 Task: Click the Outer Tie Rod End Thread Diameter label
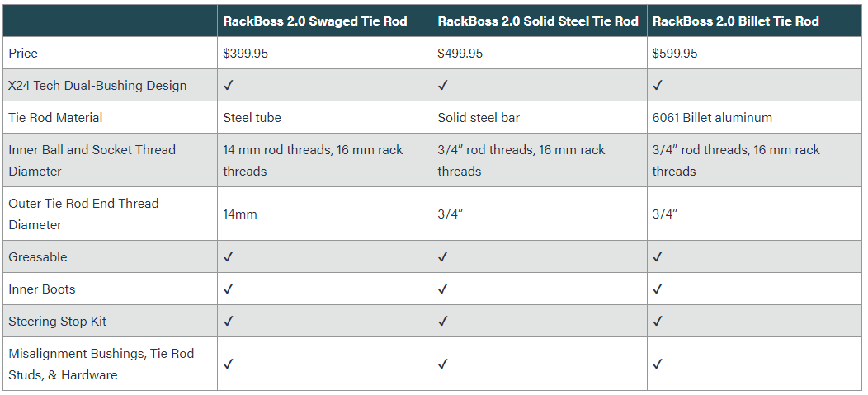pos(83,214)
